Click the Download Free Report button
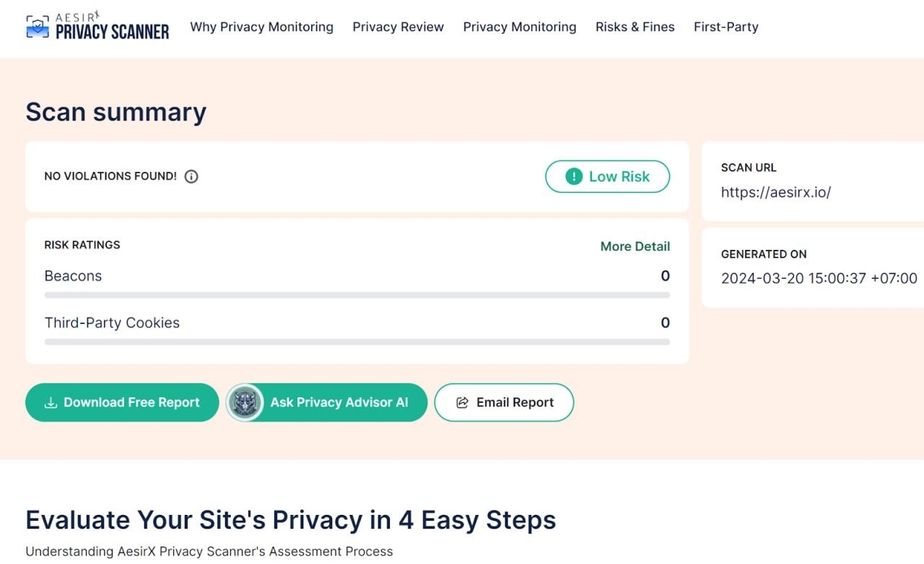 [122, 402]
